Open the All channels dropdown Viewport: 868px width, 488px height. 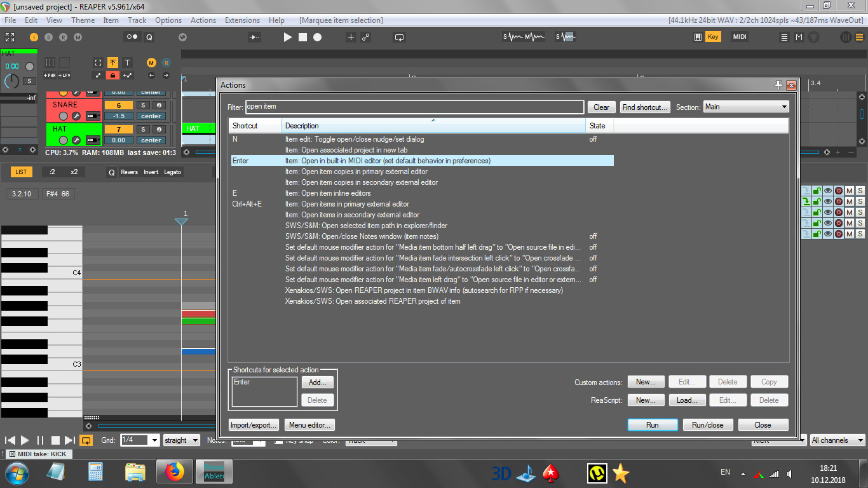[x=837, y=440]
